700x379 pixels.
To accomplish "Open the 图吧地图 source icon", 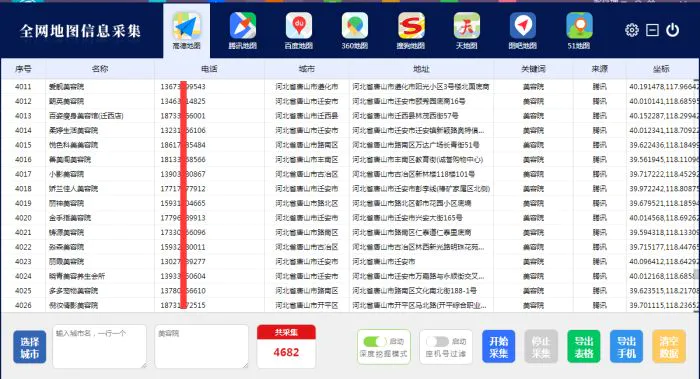I will 523,26.
